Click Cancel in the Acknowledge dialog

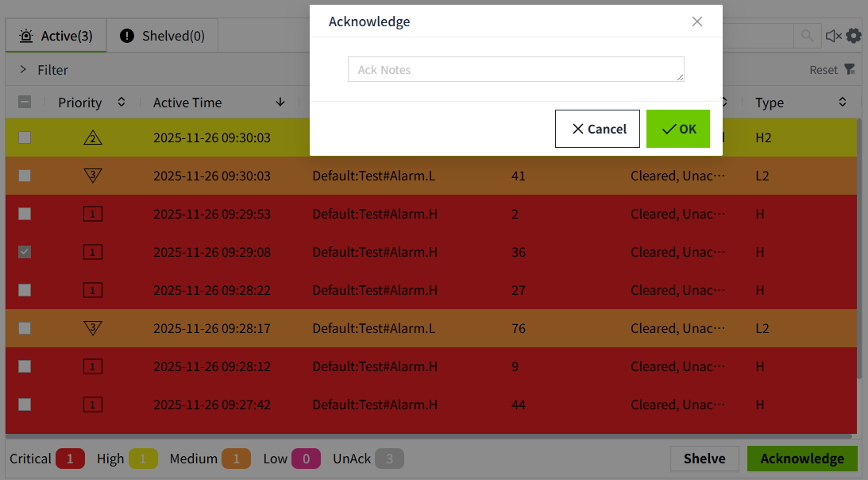click(x=597, y=129)
